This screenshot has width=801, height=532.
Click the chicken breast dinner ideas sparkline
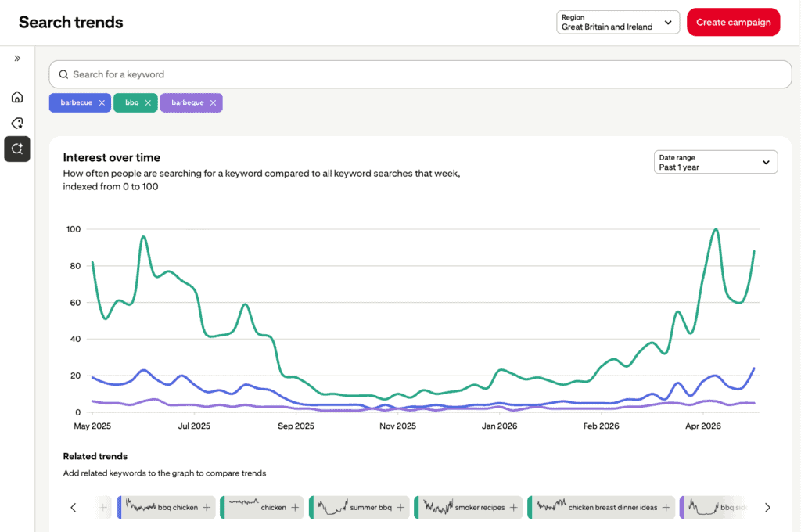pos(551,505)
